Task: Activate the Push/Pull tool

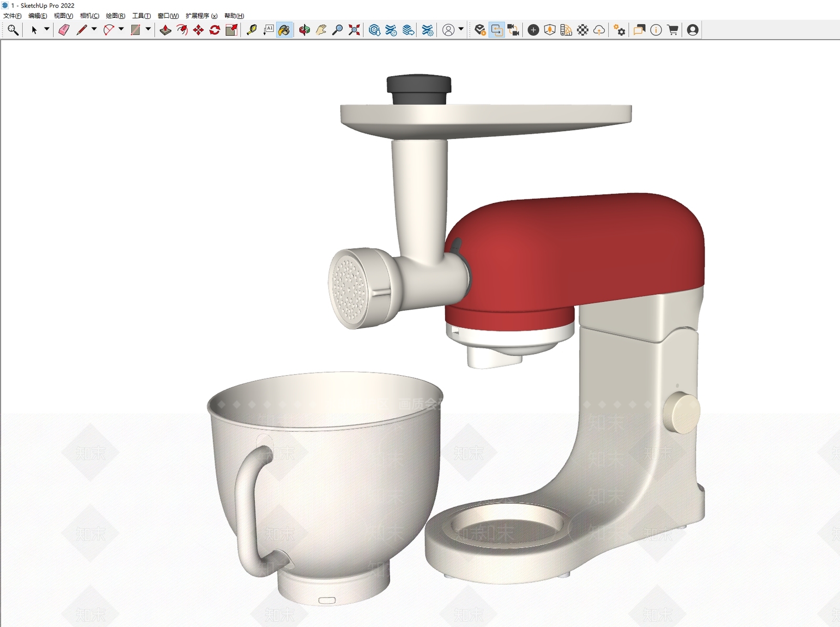Action: [165, 30]
